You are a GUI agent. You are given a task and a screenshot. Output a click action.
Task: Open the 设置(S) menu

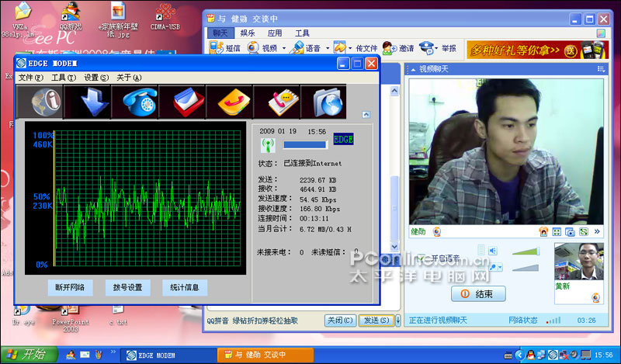pyautogui.click(x=95, y=78)
